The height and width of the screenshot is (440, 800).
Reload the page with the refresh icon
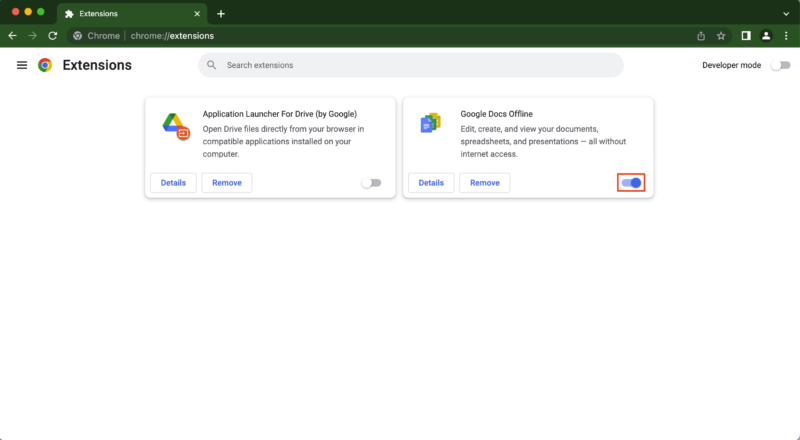tap(52, 36)
